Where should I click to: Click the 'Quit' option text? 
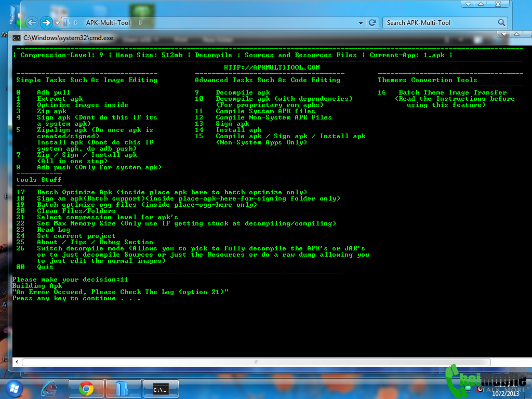[x=45, y=267]
